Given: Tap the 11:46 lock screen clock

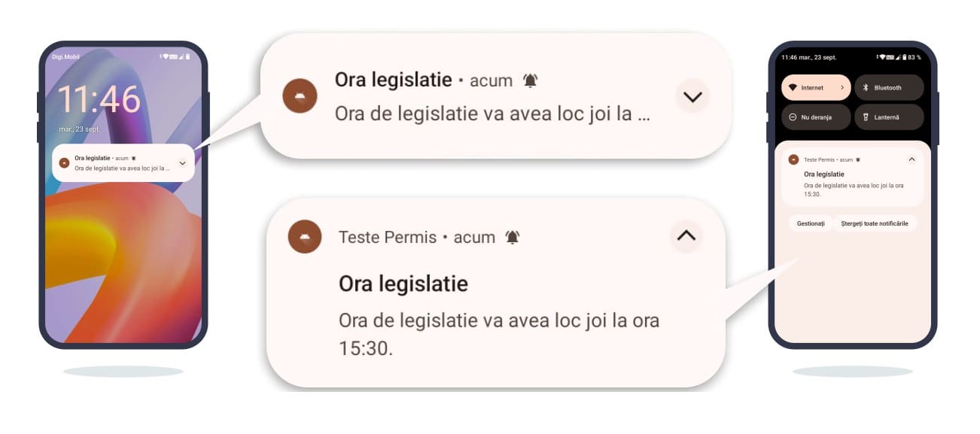Looking at the screenshot, I should pyautogui.click(x=99, y=99).
